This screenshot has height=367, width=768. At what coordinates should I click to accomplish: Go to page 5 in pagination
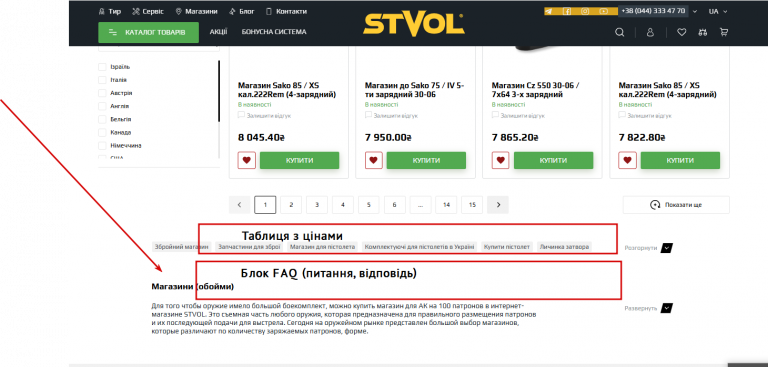[x=369, y=205]
